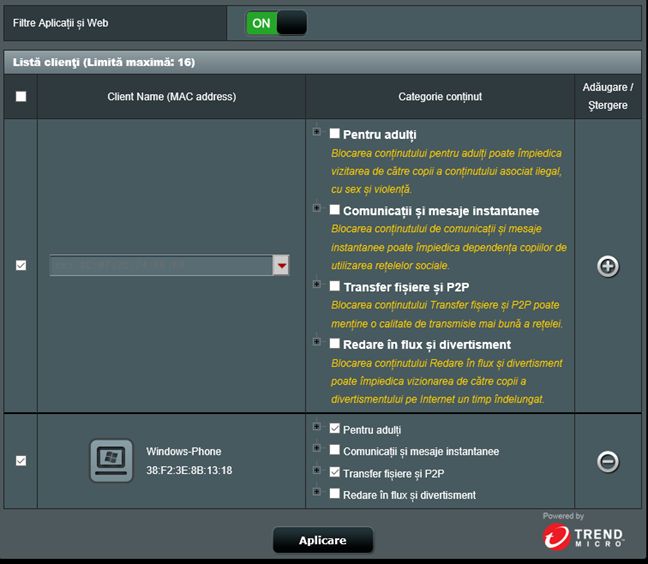This screenshot has height=564, width=648.
Task: Uncheck Windows-Phone Transfer fișiere și P2P
Action: coord(335,472)
